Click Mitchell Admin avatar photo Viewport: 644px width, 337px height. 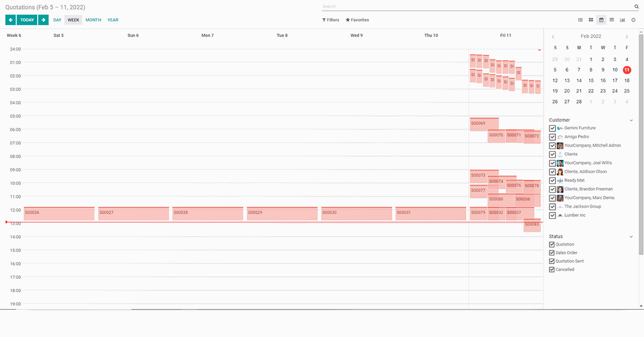point(560,145)
